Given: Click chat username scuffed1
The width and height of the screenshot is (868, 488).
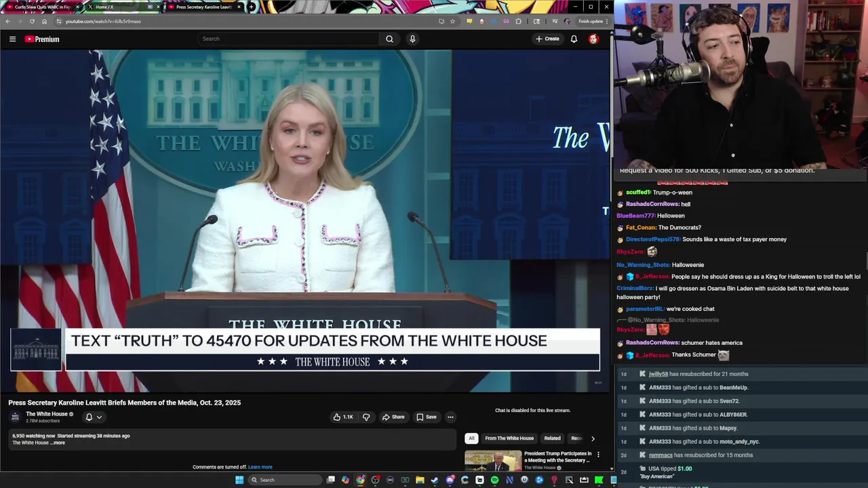Looking at the screenshot, I should click(x=638, y=192).
